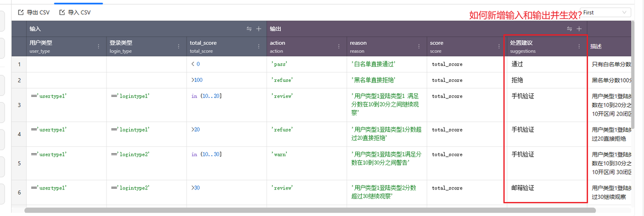The image size is (644, 216).
Task: Open the action column three-dot menu
Action: 339,46
